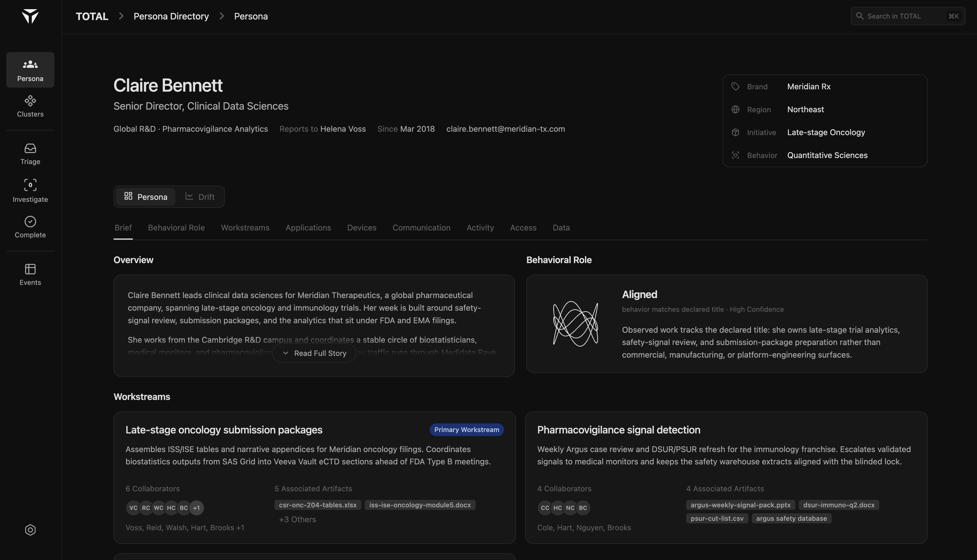The image size is (977, 560).
Task: Click the VC collaborator avatar
Action: [x=133, y=508]
